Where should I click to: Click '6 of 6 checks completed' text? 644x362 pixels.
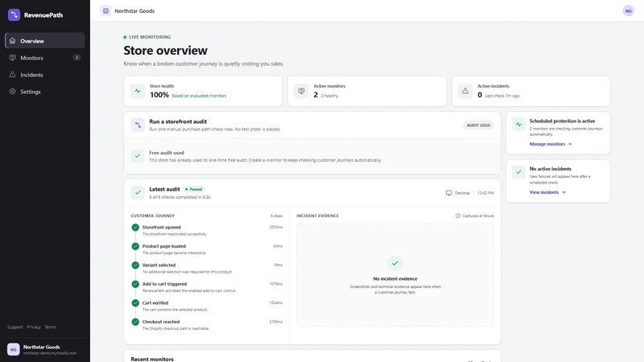(180, 197)
